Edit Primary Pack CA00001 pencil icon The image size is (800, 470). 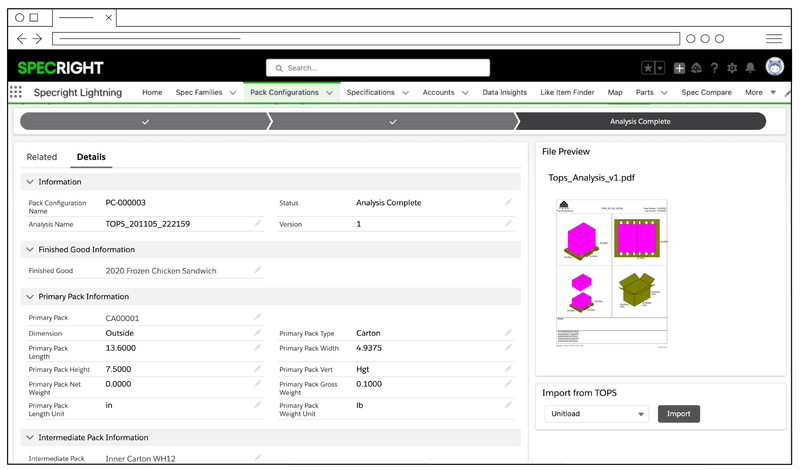pyautogui.click(x=258, y=317)
